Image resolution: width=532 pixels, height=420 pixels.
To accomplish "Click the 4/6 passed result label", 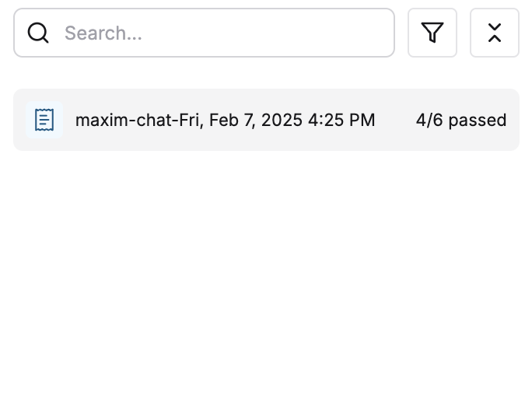I will pyautogui.click(x=461, y=120).
